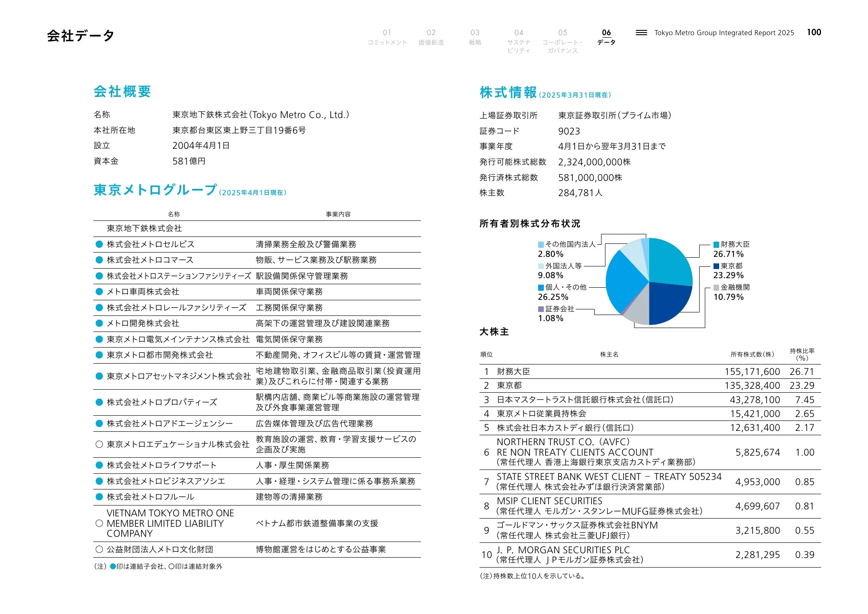868x614 pixels.
Task: Click the 会社概要 heading
Action: click(x=122, y=92)
